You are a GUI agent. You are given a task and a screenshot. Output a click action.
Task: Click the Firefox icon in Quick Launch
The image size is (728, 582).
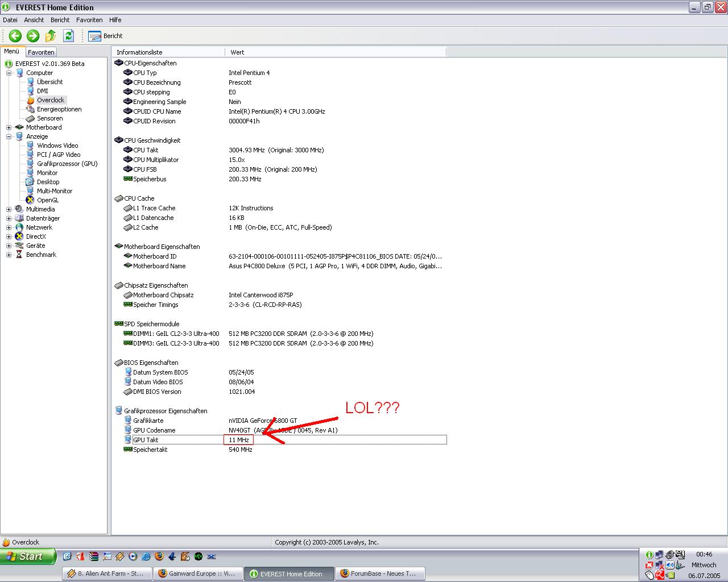tap(159, 556)
